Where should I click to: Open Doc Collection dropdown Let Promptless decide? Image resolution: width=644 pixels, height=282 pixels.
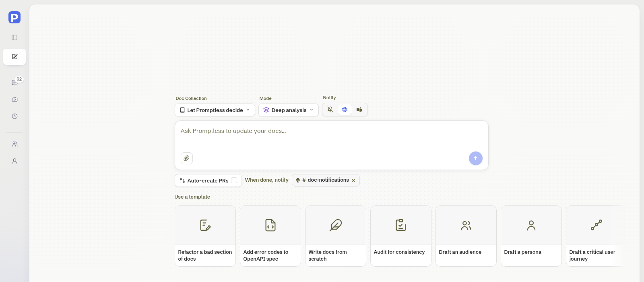pyautogui.click(x=215, y=110)
